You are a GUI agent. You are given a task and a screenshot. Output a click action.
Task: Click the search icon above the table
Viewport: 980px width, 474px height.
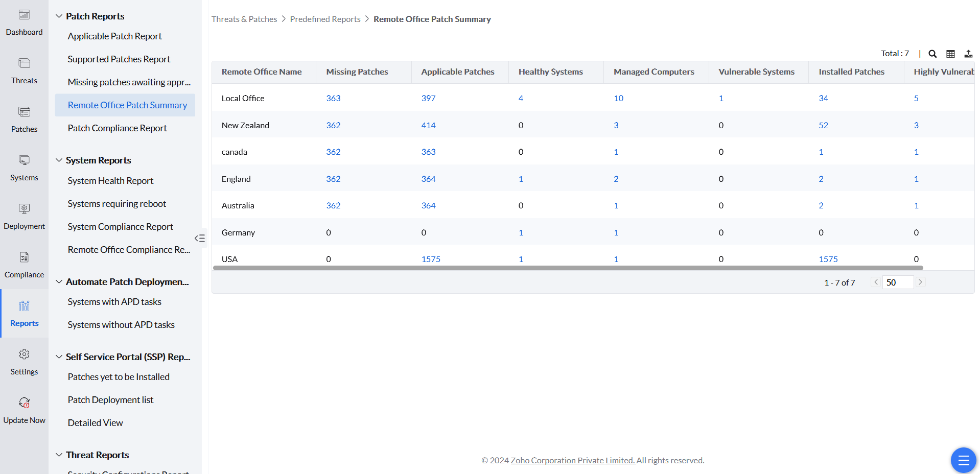[932, 54]
